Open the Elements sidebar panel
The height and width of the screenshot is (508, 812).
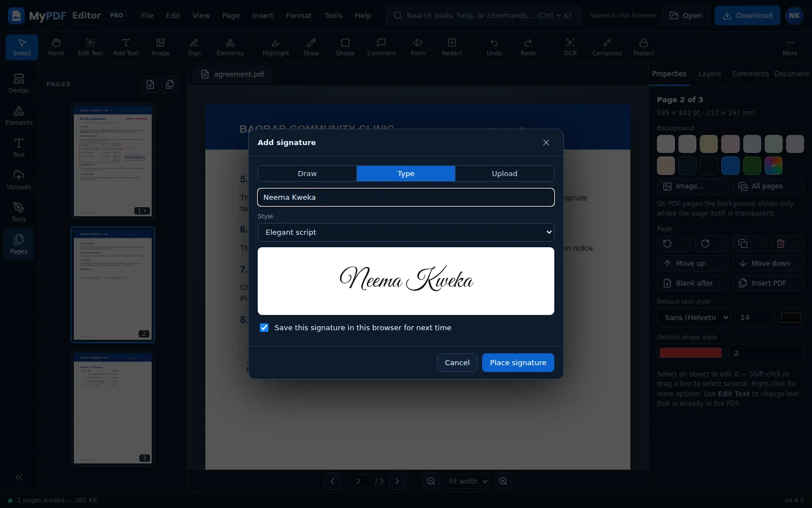(x=19, y=116)
